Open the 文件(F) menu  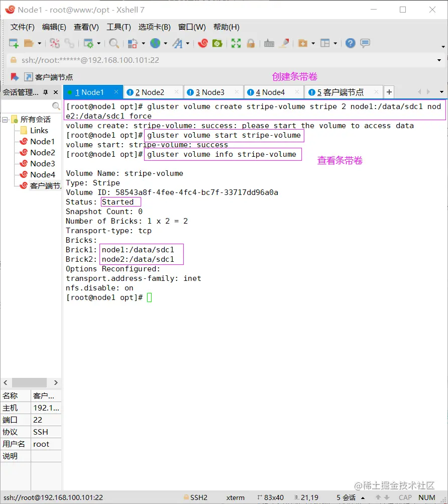point(23,27)
